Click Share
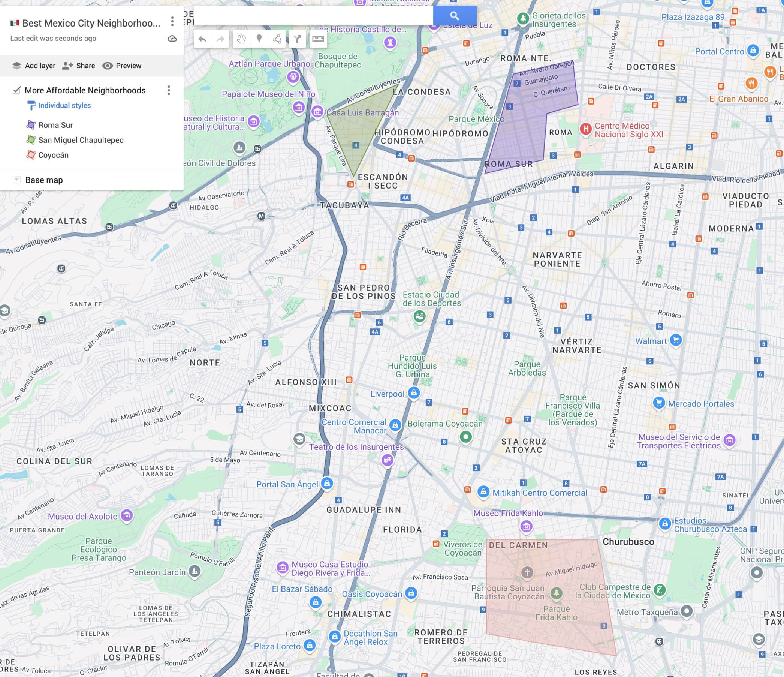Image resolution: width=784 pixels, height=677 pixels. (x=79, y=66)
